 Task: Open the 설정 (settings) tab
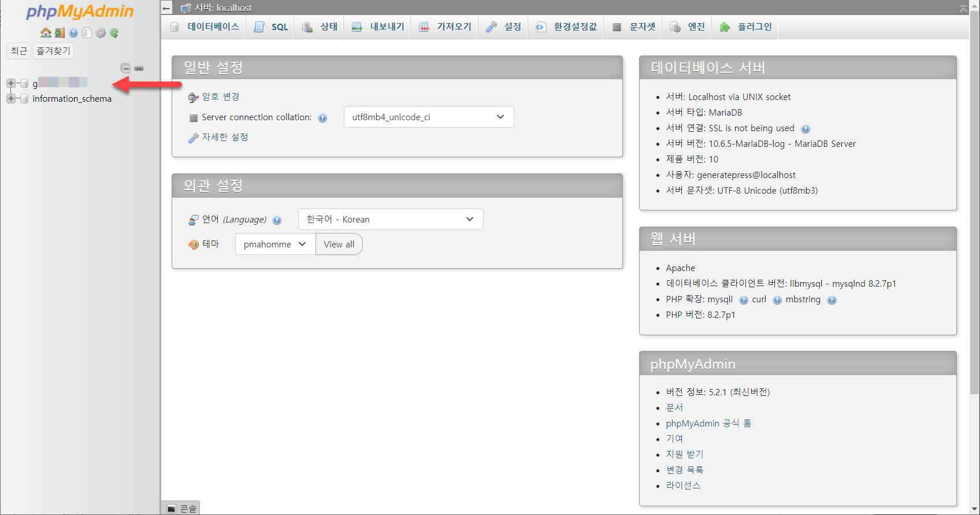click(503, 27)
